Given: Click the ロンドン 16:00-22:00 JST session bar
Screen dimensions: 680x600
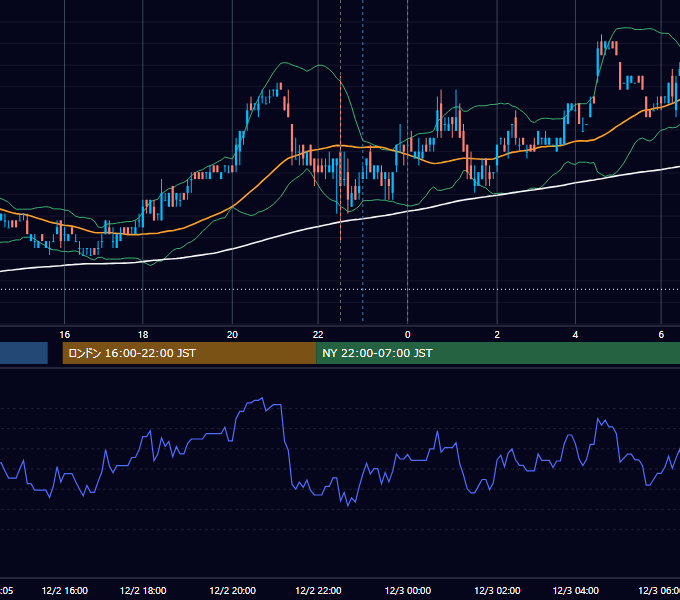Looking at the screenshot, I should 190,353.
